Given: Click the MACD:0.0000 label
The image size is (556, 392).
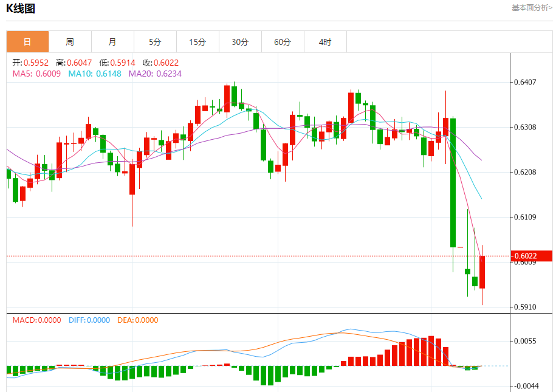Looking at the screenshot, I should [x=37, y=320].
